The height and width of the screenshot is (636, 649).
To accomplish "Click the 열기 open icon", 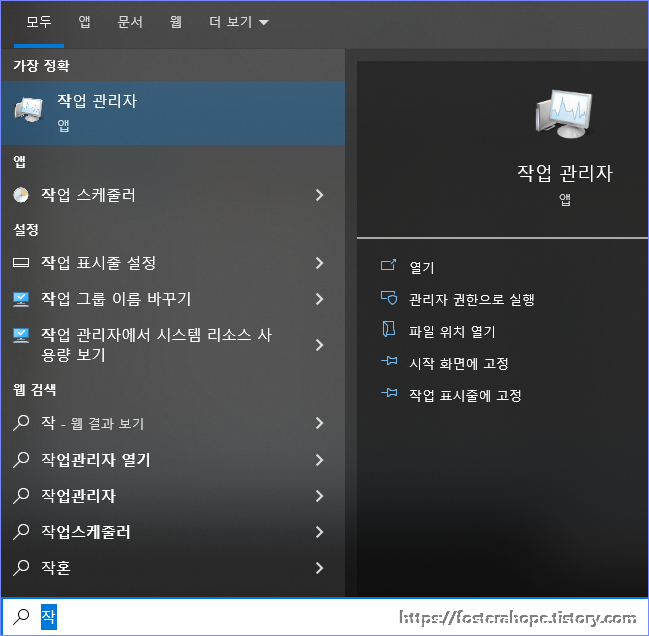I will (x=388, y=265).
